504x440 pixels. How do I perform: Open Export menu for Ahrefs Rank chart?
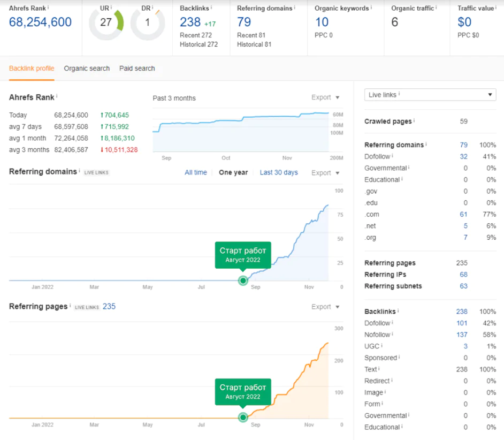point(325,97)
